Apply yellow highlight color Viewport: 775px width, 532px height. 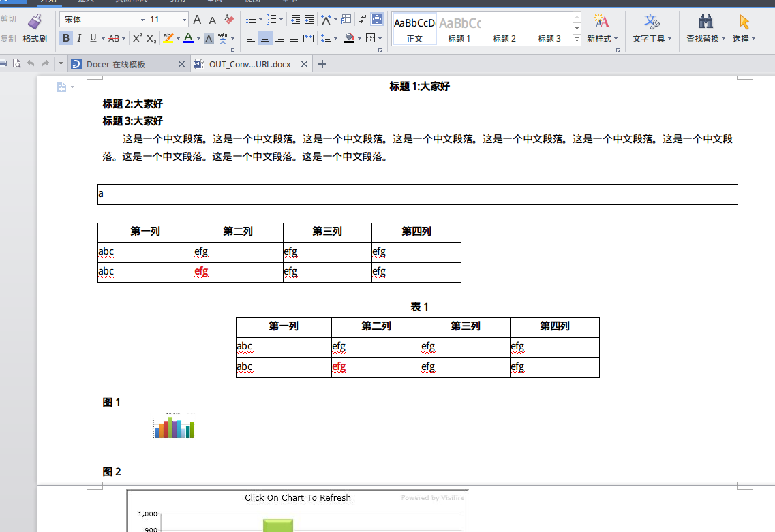(x=168, y=38)
